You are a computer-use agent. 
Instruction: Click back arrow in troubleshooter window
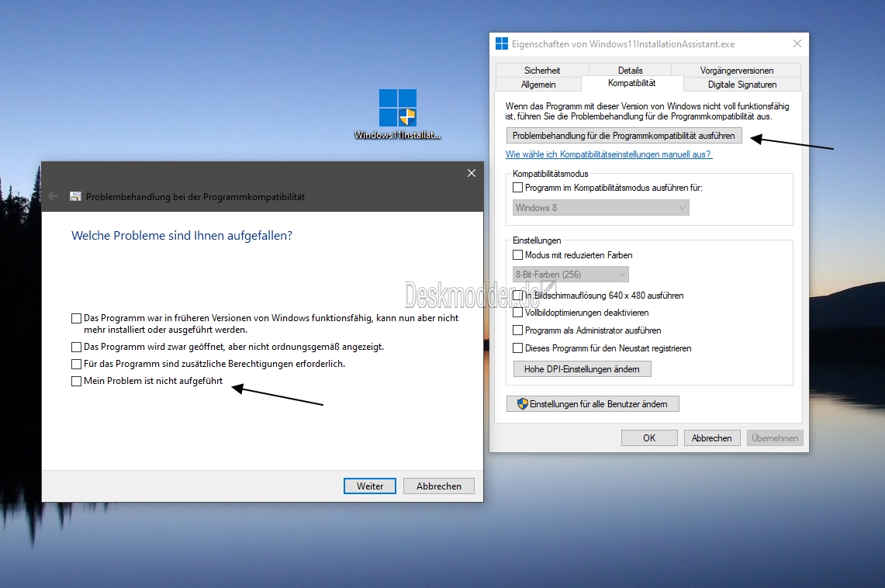(53, 196)
